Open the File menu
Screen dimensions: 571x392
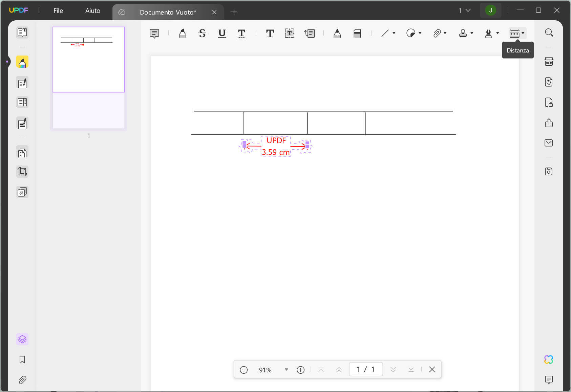pyautogui.click(x=58, y=10)
